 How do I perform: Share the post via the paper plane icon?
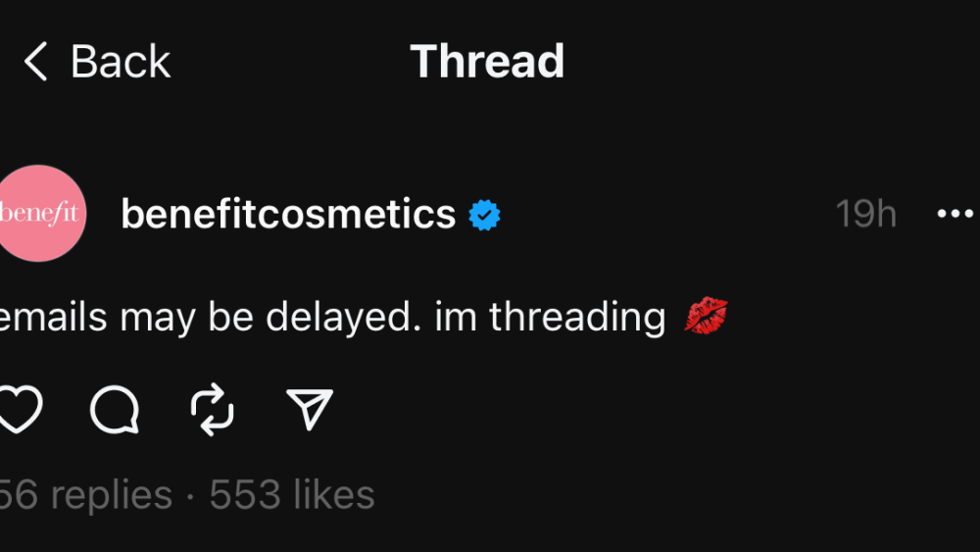(310, 408)
